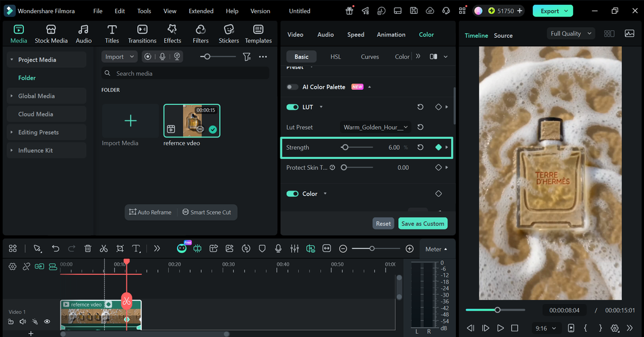Turn off the Color toggle
The width and height of the screenshot is (644, 337).
(292, 194)
